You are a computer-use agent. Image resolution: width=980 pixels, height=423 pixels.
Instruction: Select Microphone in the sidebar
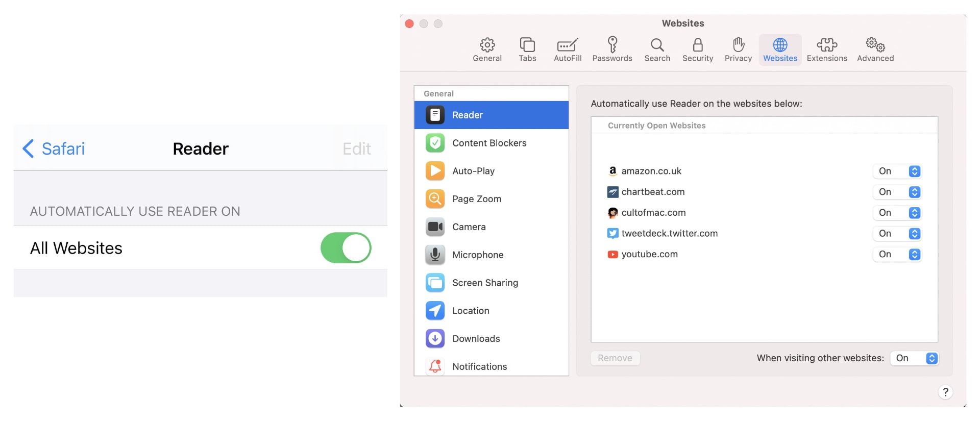[478, 255]
